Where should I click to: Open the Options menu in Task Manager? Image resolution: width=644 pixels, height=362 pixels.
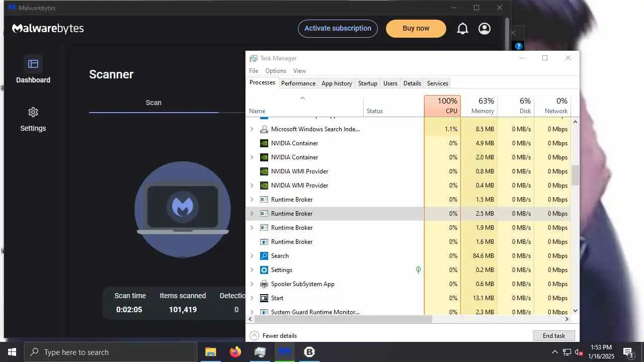pos(276,71)
